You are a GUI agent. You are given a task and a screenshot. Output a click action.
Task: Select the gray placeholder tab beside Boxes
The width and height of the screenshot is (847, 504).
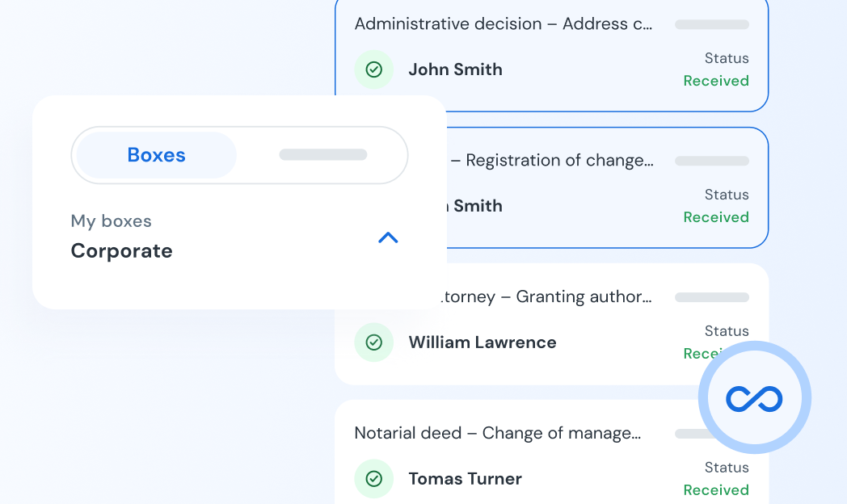pyautogui.click(x=322, y=155)
